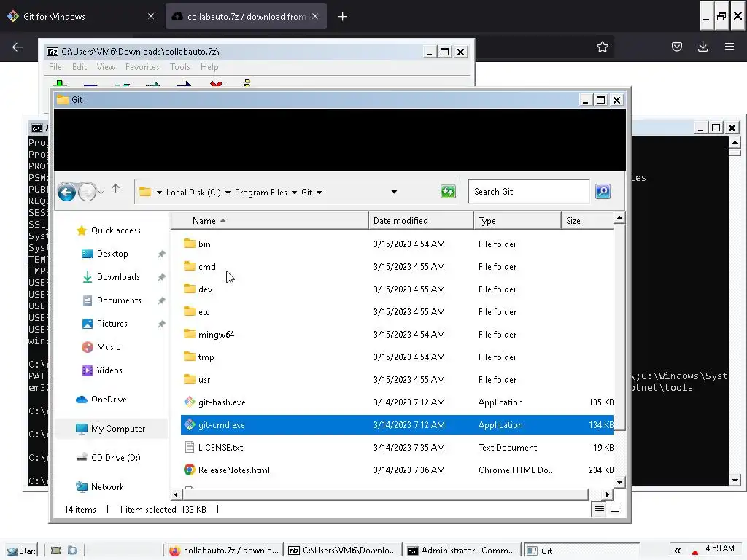Expand the Git breadcrumb arrow
This screenshot has width=747, height=560.
coord(320,192)
